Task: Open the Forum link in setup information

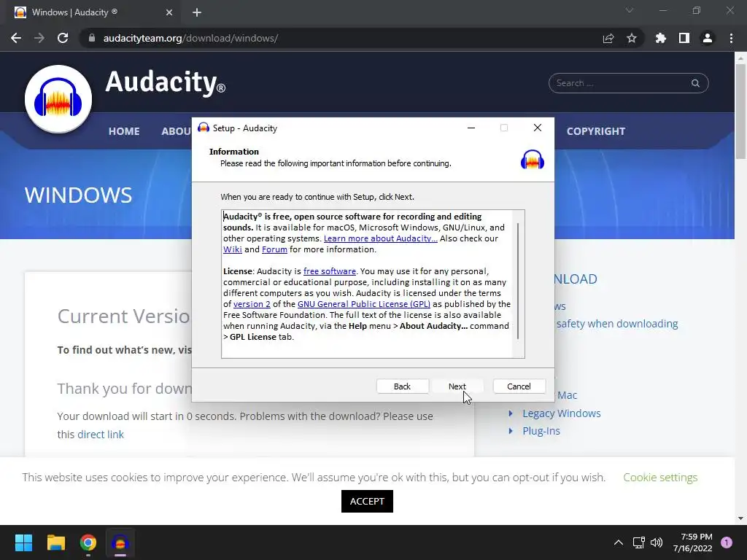Action: [x=274, y=249]
